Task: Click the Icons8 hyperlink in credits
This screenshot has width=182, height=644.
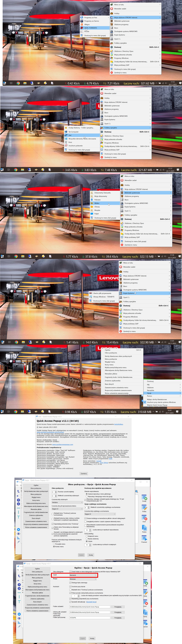Action: (x=99, y=461)
